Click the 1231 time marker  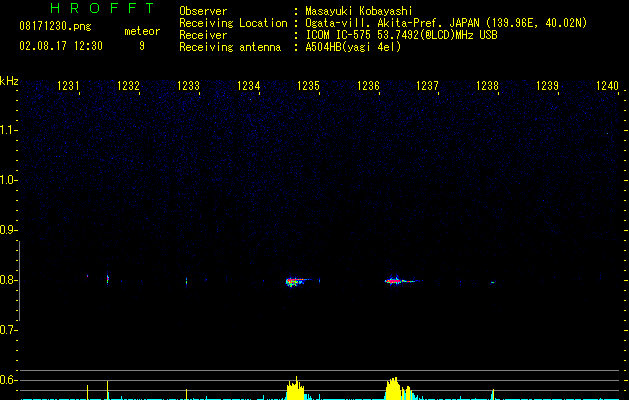click(68, 86)
